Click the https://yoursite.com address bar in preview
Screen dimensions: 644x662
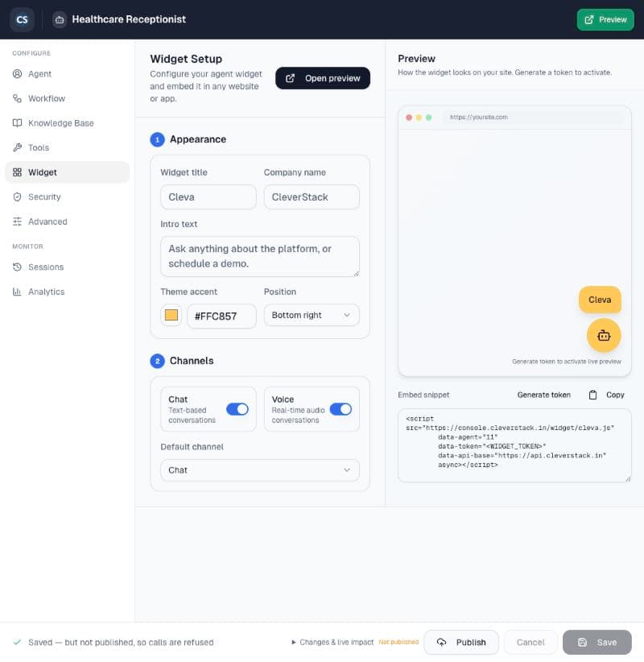[x=534, y=118]
